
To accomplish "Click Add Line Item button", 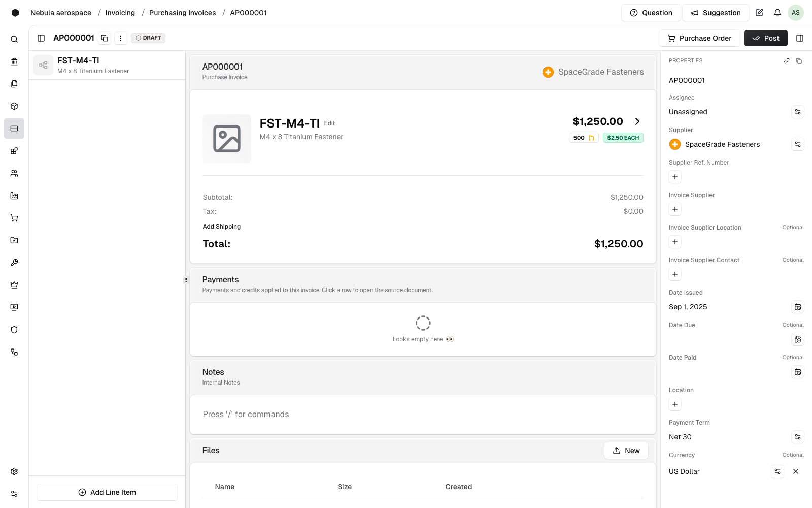I will coord(107,492).
